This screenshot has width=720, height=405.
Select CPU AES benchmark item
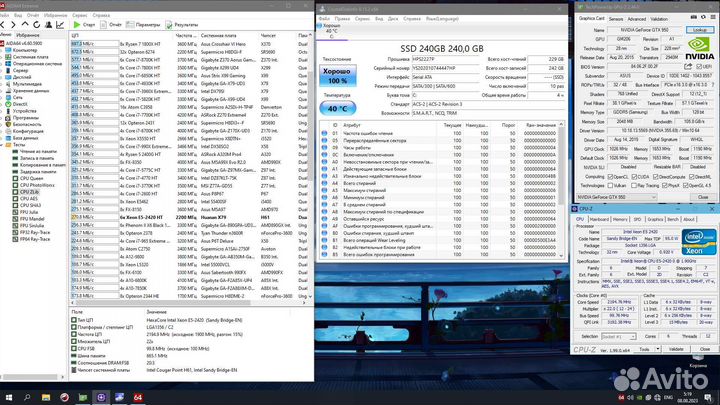tap(25, 198)
